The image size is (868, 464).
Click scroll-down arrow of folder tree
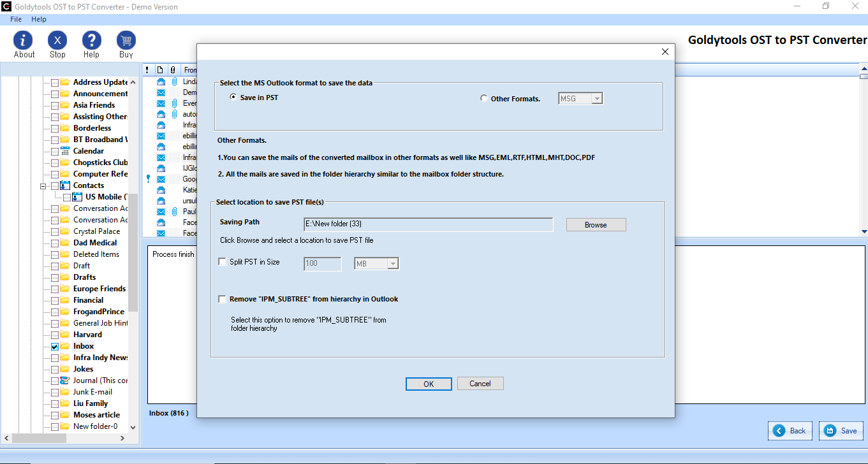pyautogui.click(x=133, y=427)
